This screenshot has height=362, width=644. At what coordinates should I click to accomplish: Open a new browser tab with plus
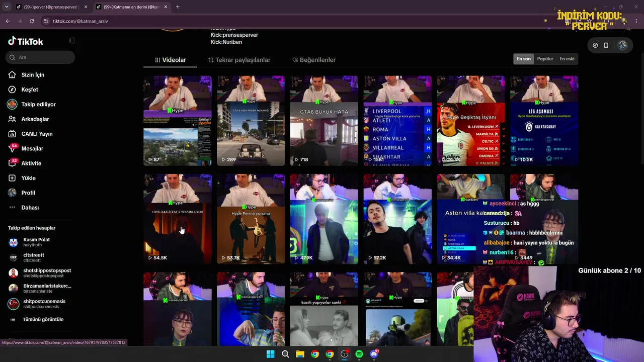pos(178,7)
